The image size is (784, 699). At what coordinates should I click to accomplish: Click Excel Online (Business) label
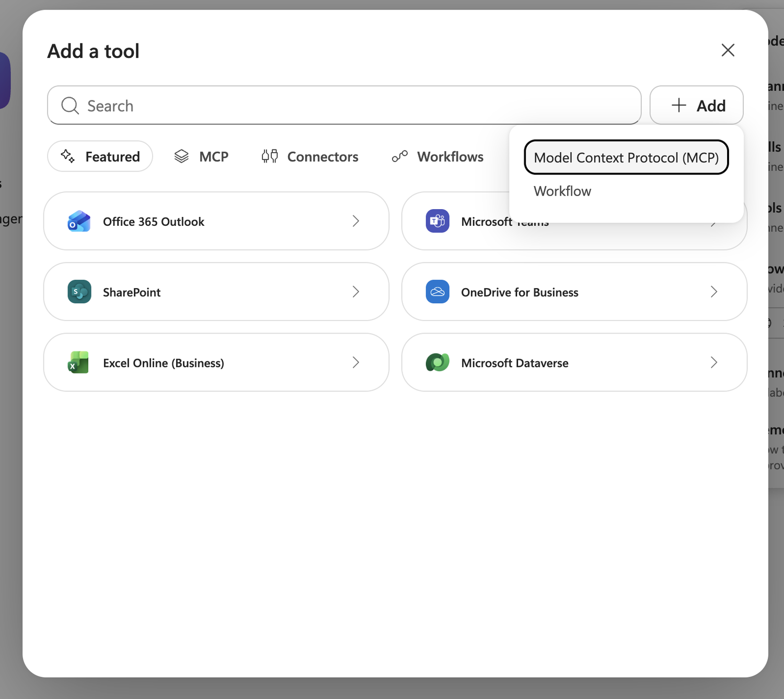click(164, 363)
